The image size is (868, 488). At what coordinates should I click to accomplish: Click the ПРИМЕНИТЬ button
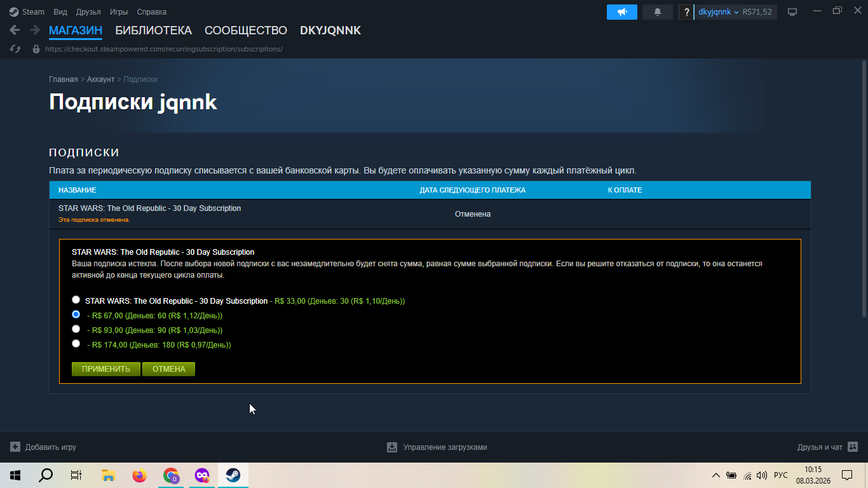(x=106, y=369)
